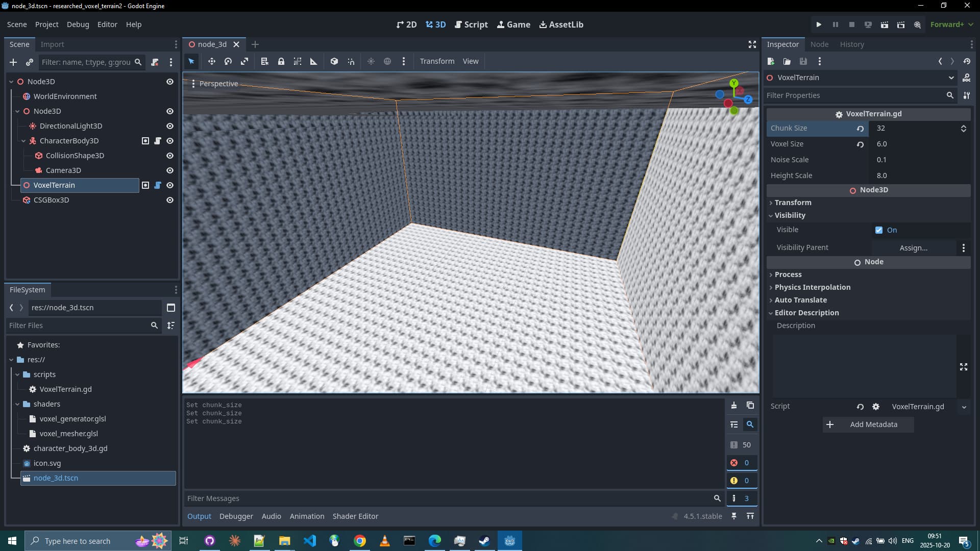Copy output log with the copy icon
The width and height of the screenshot is (980, 551).
click(750, 406)
